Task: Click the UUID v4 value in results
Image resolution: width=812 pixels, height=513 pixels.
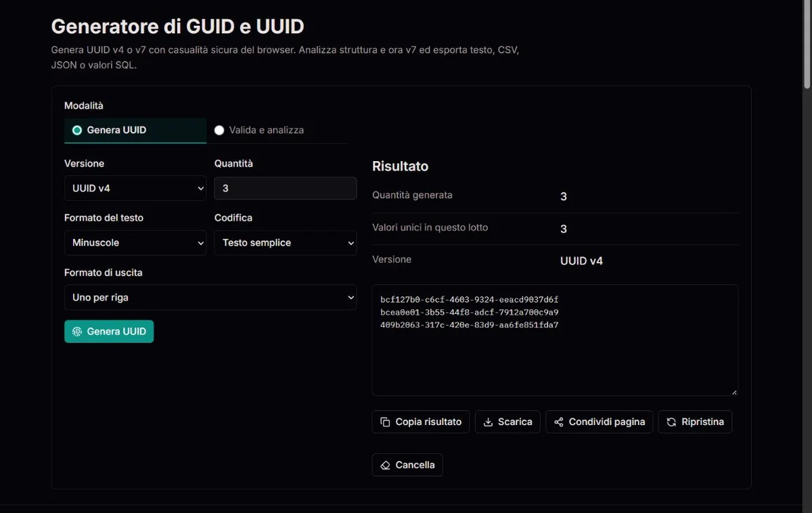Action: point(581,261)
